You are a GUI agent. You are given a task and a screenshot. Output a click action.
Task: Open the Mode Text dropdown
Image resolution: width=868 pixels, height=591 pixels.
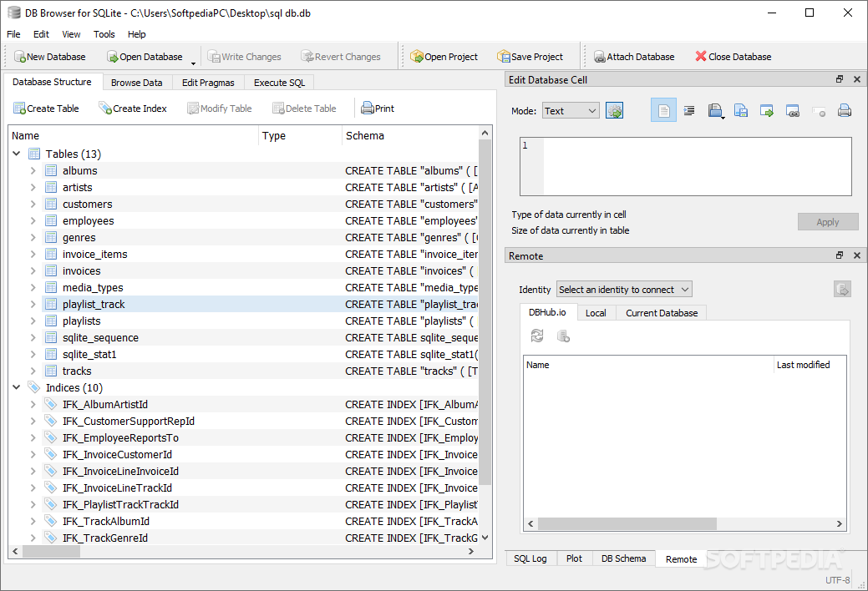click(571, 111)
